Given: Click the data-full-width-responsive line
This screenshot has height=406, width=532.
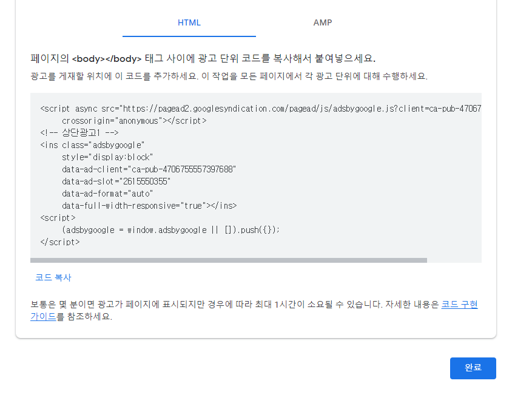Looking at the screenshot, I should pyautogui.click(x=149, y=206).
